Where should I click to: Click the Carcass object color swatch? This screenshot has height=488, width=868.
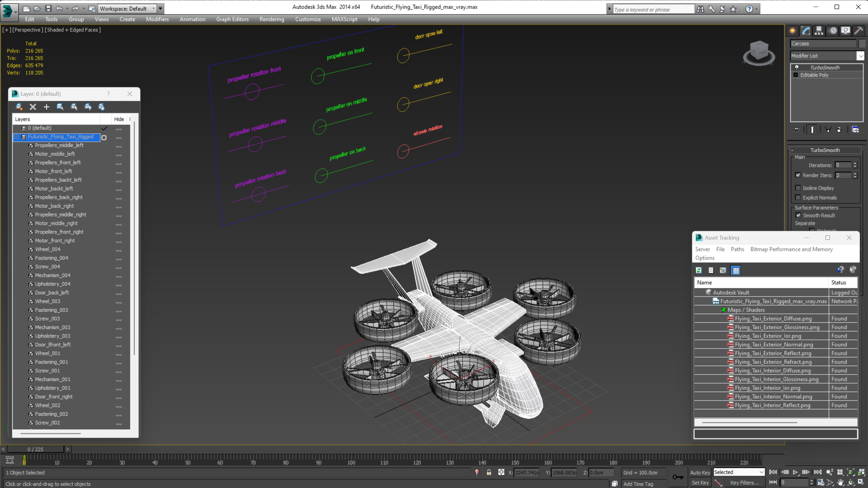tap(862, 43)
